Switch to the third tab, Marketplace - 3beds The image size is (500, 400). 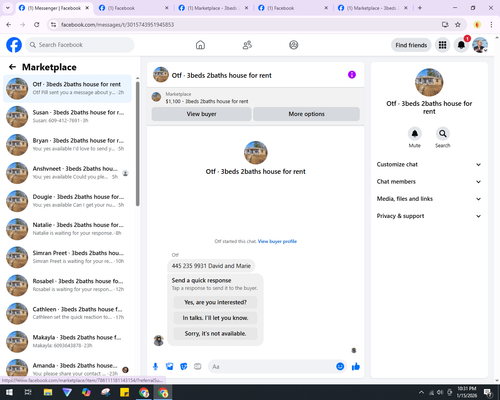point(214,8)
